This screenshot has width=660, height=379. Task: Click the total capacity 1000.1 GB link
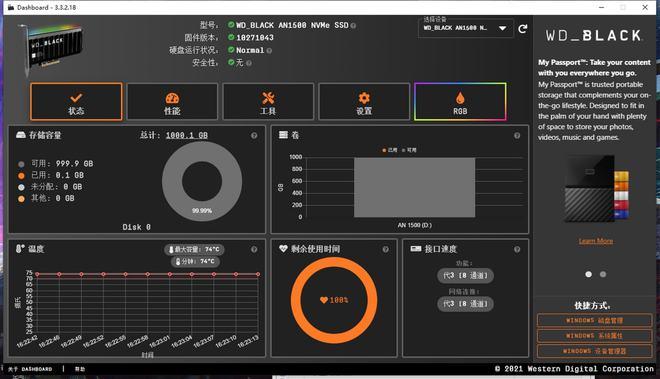[x=186, y=135]
